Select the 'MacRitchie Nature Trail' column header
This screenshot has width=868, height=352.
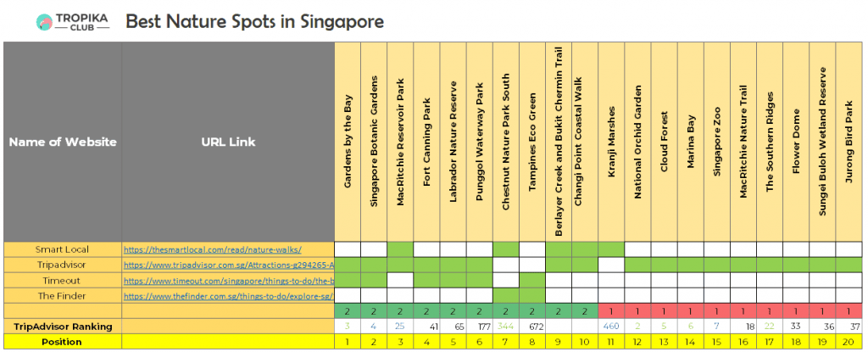[x=743, y=142]
